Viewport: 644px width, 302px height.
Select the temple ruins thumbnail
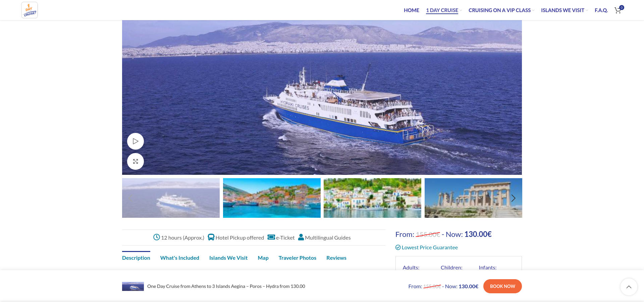point(473,198)
